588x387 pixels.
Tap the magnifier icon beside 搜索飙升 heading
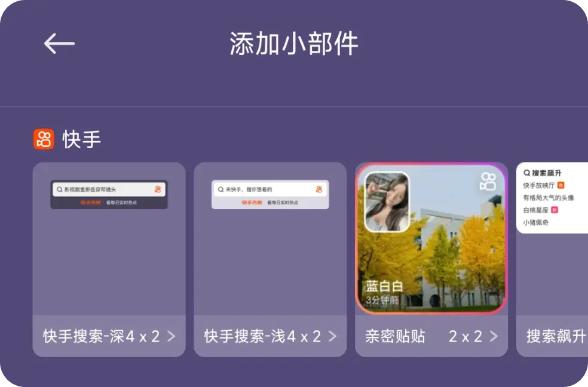pos(527,173)
